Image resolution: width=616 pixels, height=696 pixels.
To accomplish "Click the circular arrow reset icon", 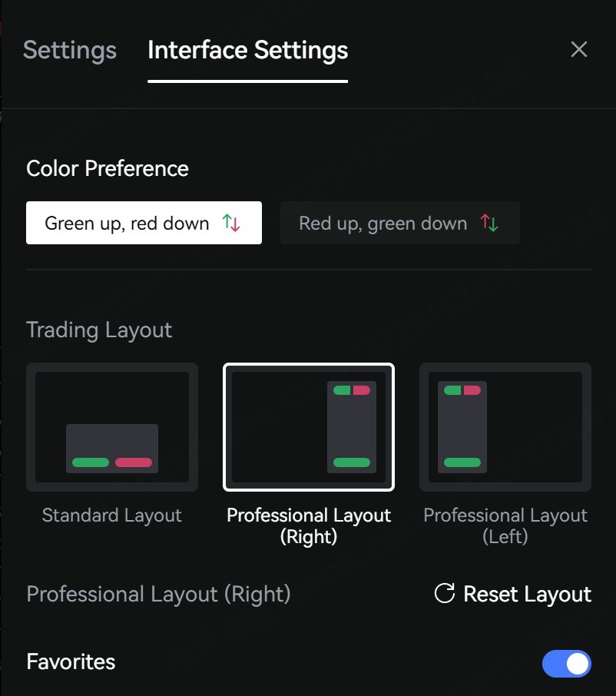I will point(445,594).
